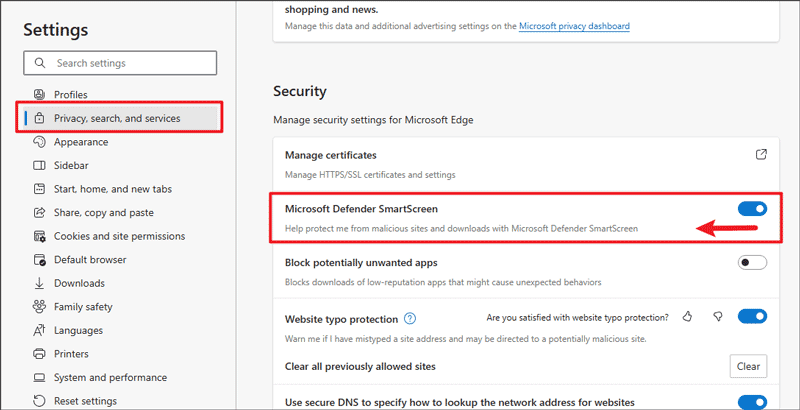Click the lock icon for Privacy, search, and services
The height and width of the screenshot is (410, 800).
click(39, 118)
